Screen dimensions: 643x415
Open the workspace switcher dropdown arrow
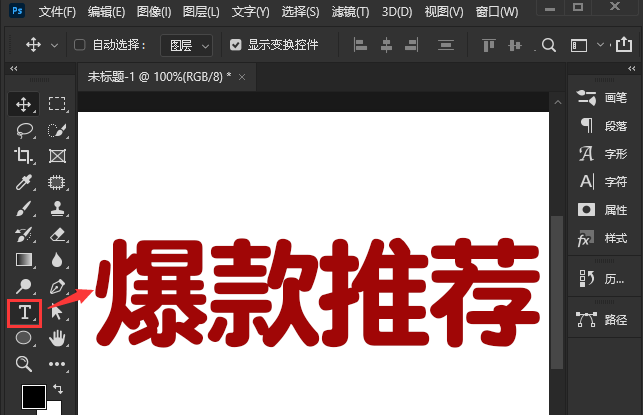pos(600,45)
